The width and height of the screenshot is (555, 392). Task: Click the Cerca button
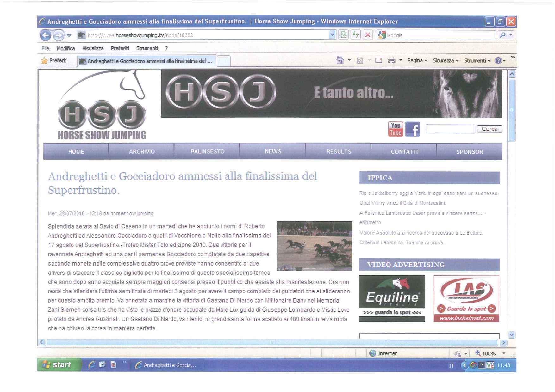point(490,129)
